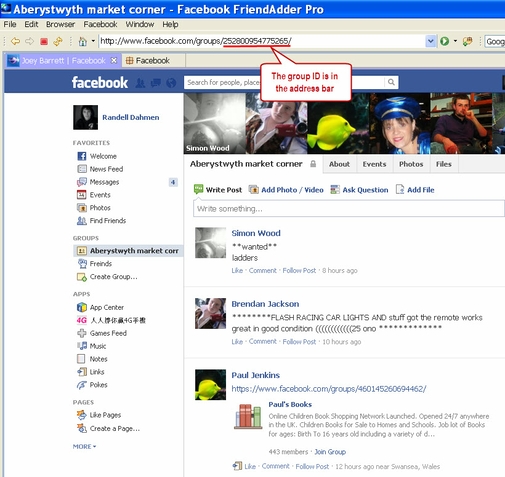This screenshot has height=477, width=505.
Task: Open the Home button dropdown arrow
Action: click(x=93, y=41)
